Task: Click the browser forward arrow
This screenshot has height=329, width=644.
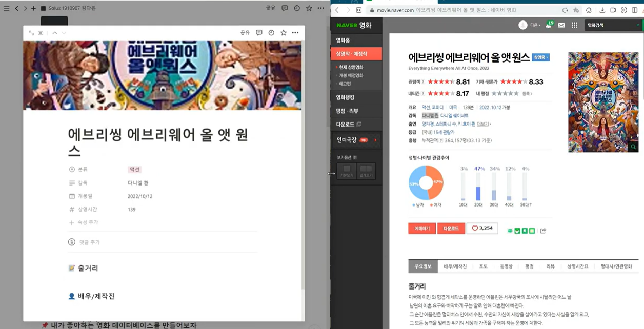Action: pyautogui.click(x=348, y=10)
